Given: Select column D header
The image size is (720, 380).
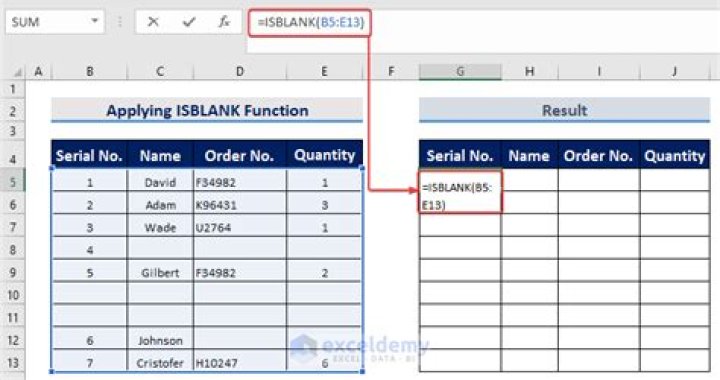Looking at the screenshot, I should tap(240, 72).
